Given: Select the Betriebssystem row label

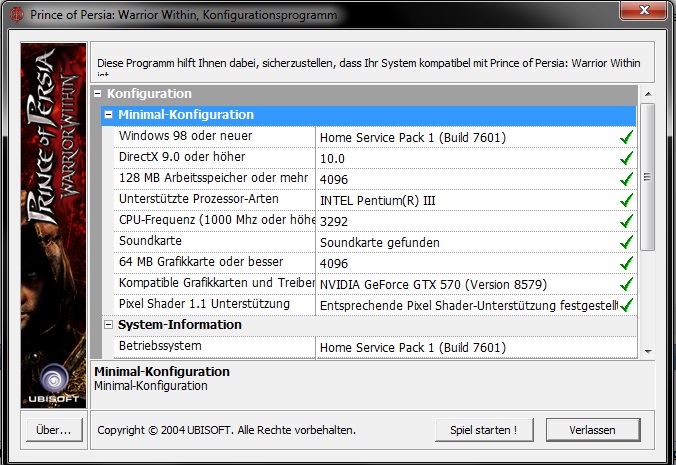Looking at the screenshot, I should point(160,346).
